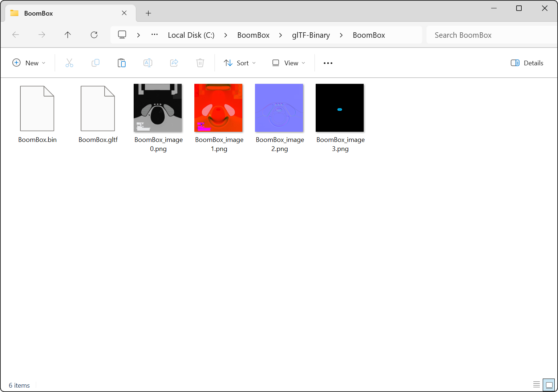Go to Local Disk (C:) breadcrumb

click(x=191, y=35)
